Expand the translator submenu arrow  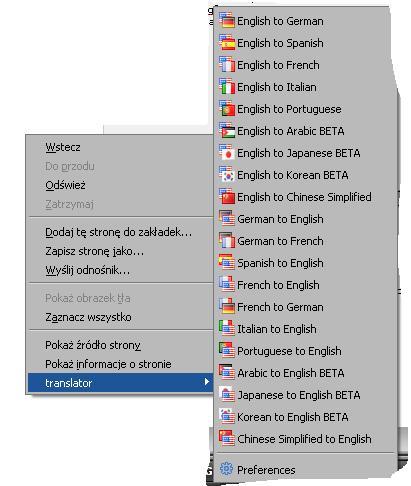[x=207, y=382]
